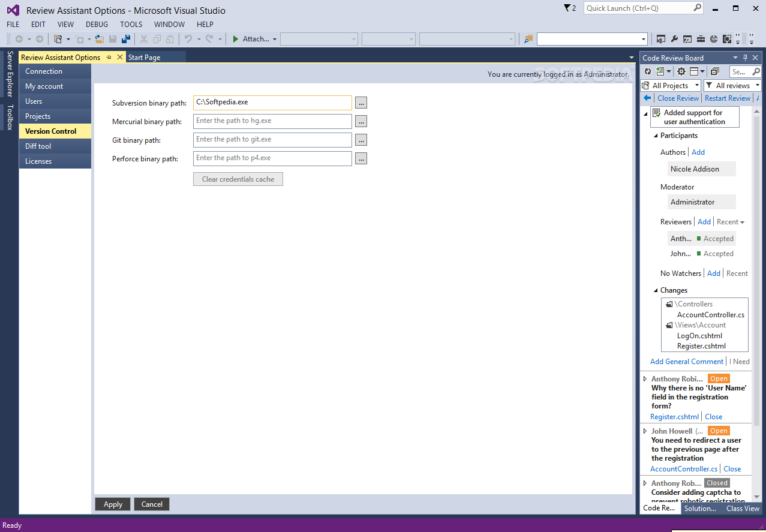Select Register.cshtml in Changes list
Image resolution: width=766 pixels, height=532 pixels.
[x=701, y=346]
